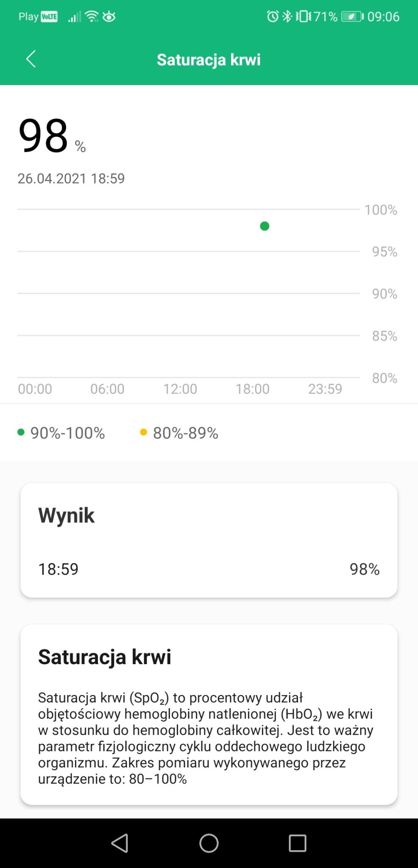The image size is (418, 868).
Task: Tap the eye comfort status icon
Action: pyautogui.click(x=109, y=17)
